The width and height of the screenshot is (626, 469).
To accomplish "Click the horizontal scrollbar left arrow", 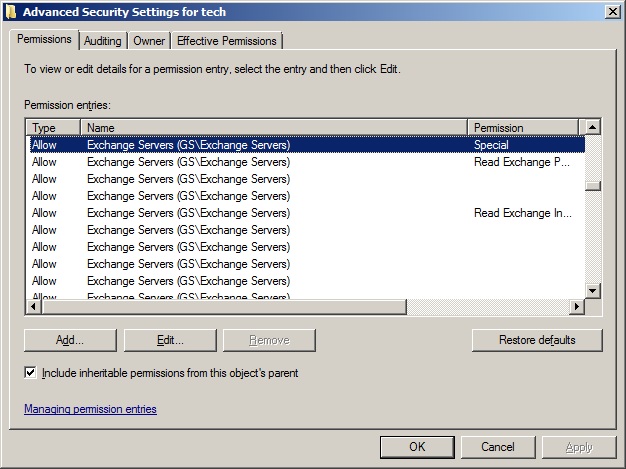I will pyautogui.click(x=34, y=307).
